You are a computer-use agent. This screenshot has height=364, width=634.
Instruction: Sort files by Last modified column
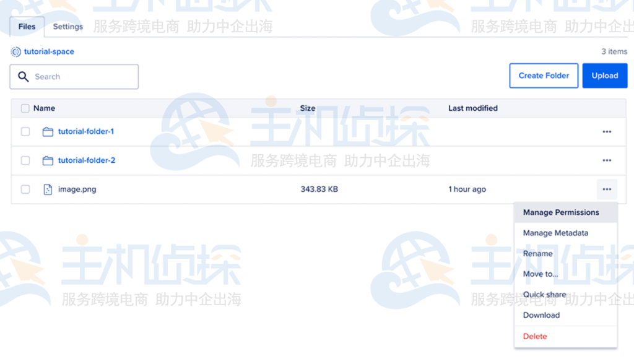point(472,108)
